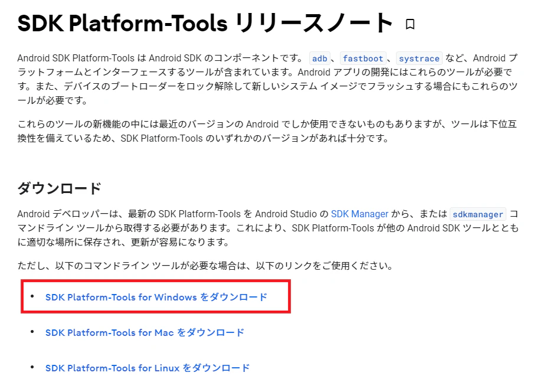Click the SDK Platform-Tools リリースノート title
The image size is (540, 392).
click(x=205, y=23)
